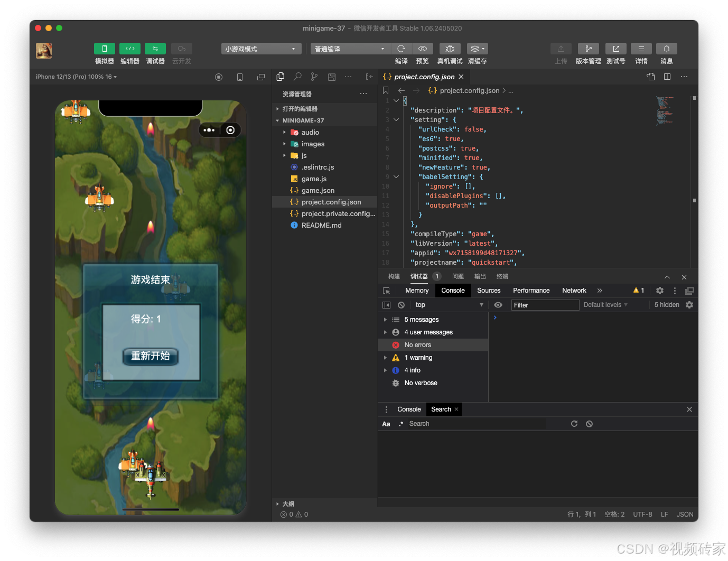Open the top context dropdown
728x561 pixels.
coord(450,305)
